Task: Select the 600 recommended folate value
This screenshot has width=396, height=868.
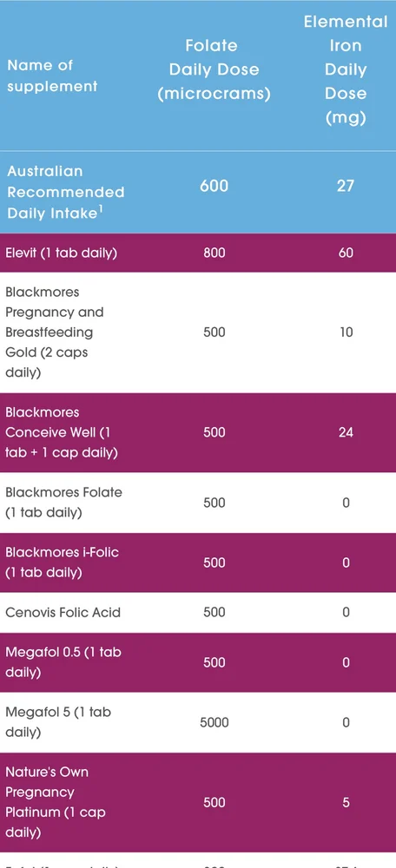Action: (214, 186)
